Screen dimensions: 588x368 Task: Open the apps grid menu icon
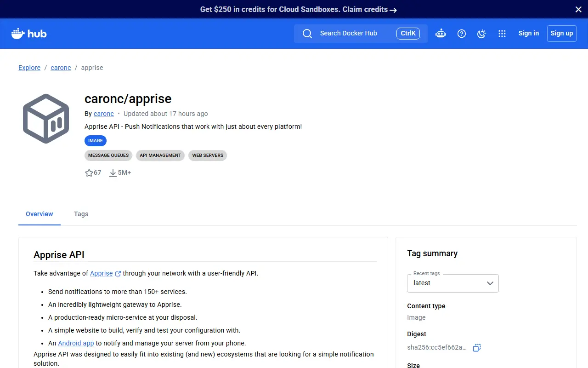click(502, 34)
